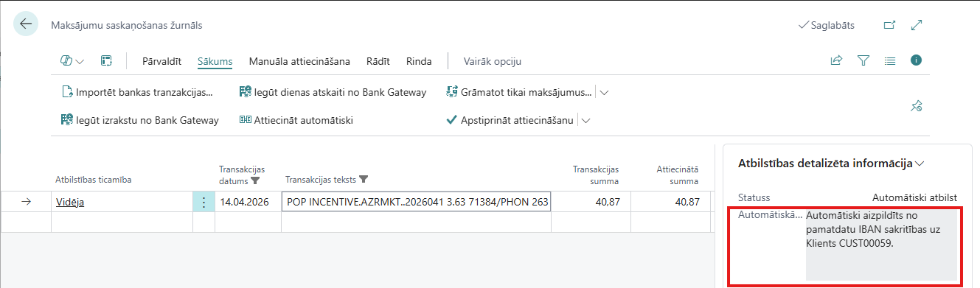Pin the action bar with pin icon
Image resolution: width=980 pixels, height=288 pixels.
point(917,106)
